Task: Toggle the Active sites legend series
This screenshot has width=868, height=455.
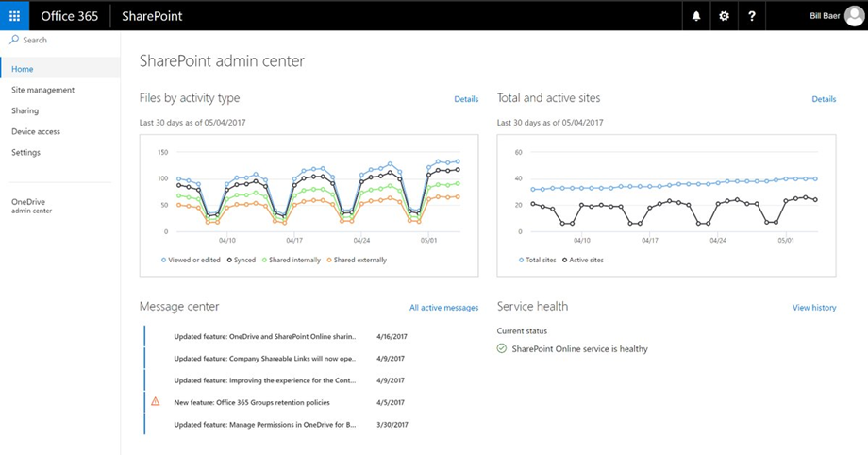Action: click(x=583, y=260)
